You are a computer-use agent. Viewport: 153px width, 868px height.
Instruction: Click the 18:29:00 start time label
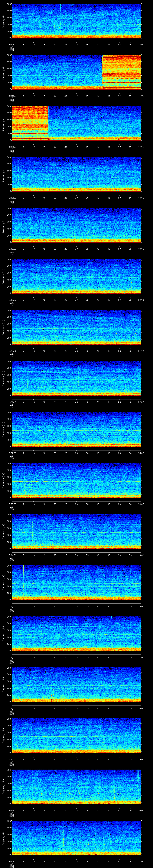pos(12,810)
